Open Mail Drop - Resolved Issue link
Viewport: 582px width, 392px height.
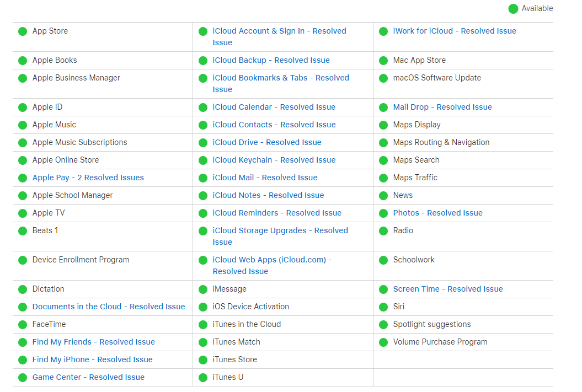click(442, 107)
